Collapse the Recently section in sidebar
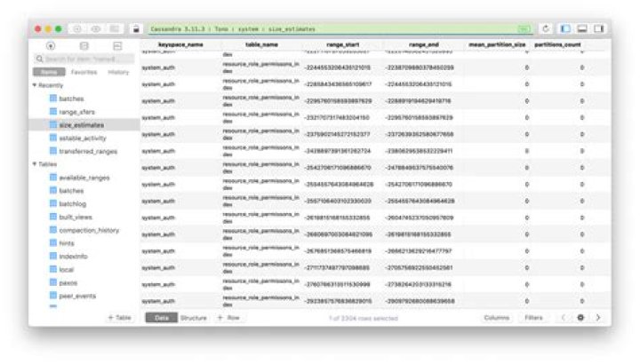 pyautogui.click(x=36, y=85)
